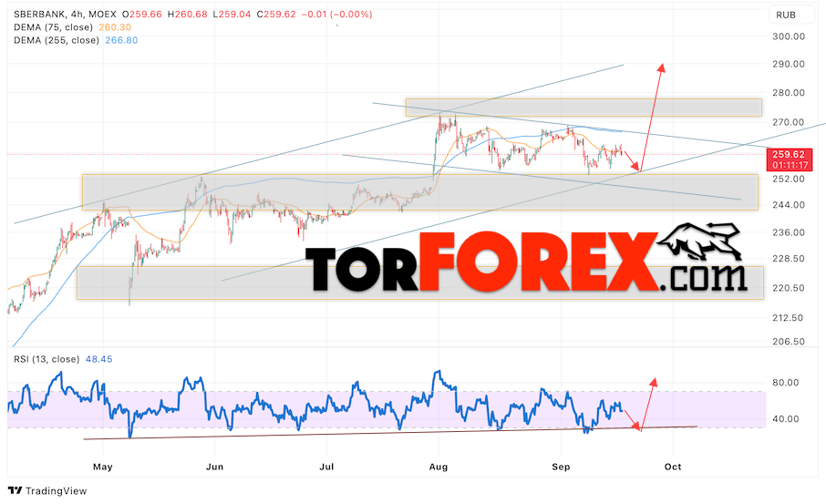
Task: Click the RSI value 48.45
Action: pyautogui.click(x=98, y=359)
